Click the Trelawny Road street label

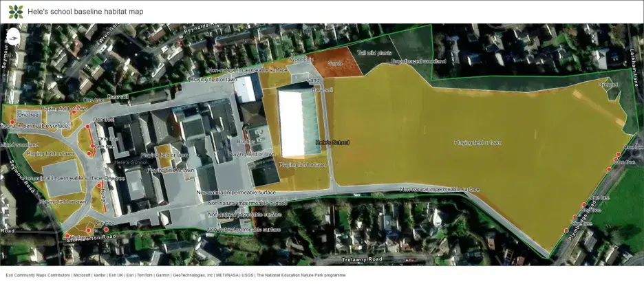(362, 259)
